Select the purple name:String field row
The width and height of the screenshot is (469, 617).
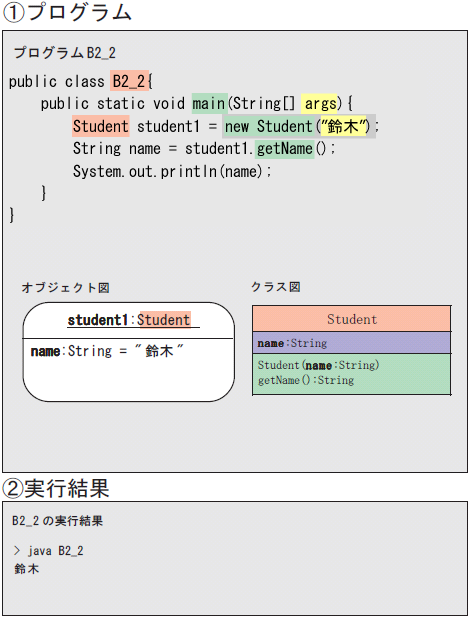point(351,342)
